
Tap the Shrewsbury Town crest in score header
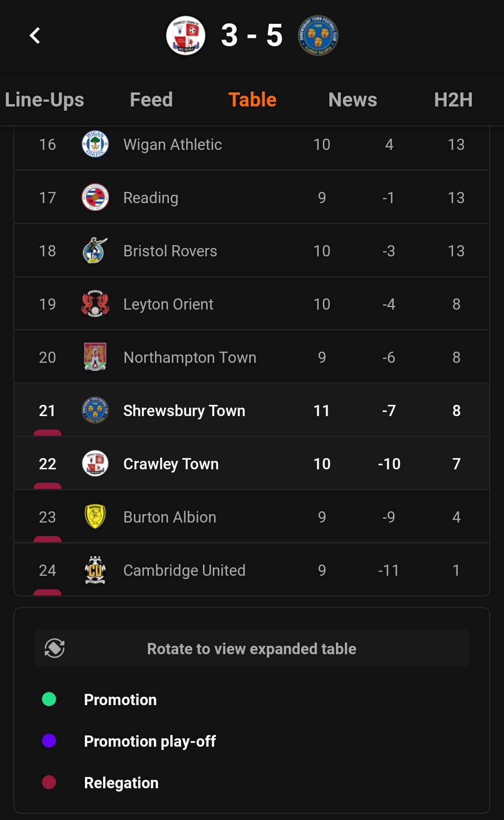(x=318, y=35)
